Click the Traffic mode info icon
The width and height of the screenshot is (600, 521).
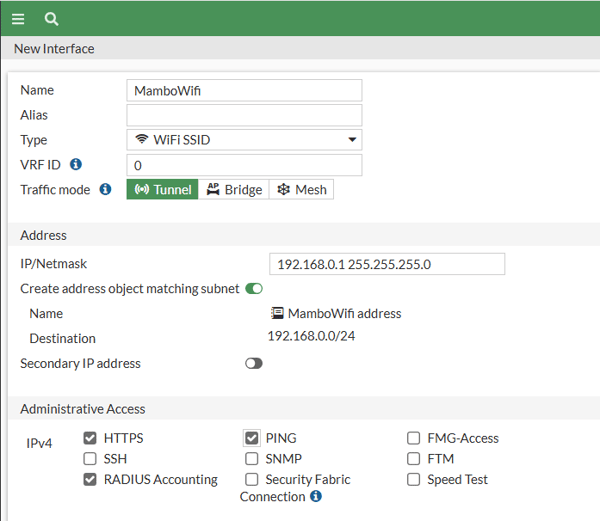[x=105, y=189]
